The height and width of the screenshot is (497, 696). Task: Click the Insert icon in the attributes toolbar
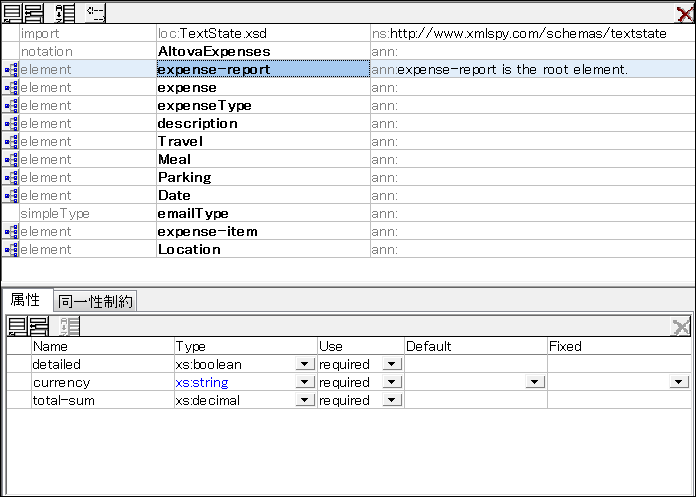pos(39,326)
